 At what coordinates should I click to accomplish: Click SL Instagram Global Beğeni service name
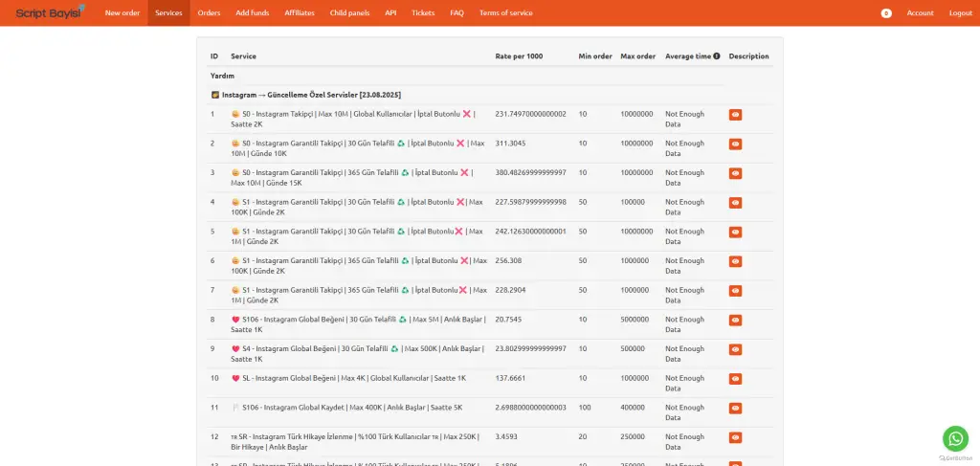[x=348, y=378]
